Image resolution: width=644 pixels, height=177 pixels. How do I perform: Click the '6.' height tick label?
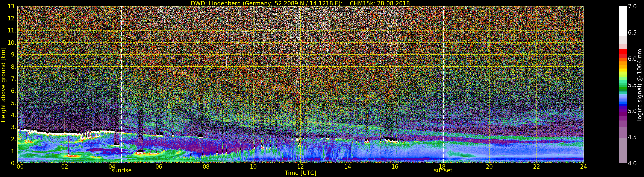click(13, 91)
